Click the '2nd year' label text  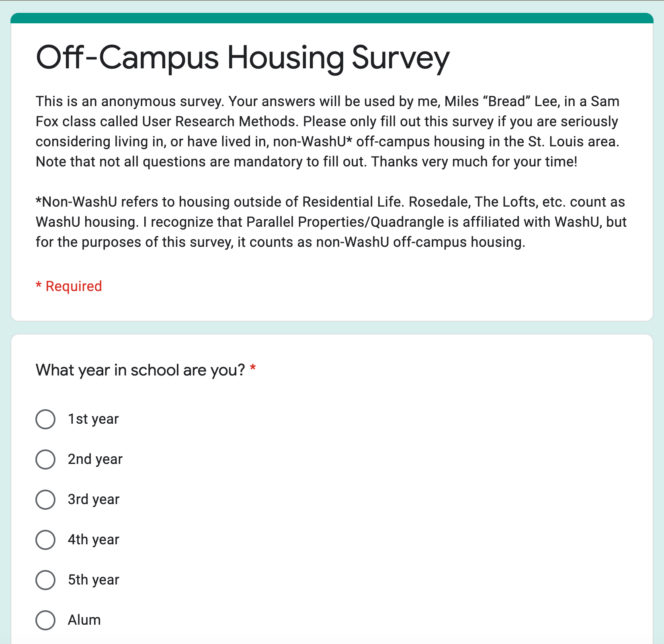click(x=95, y=459)
